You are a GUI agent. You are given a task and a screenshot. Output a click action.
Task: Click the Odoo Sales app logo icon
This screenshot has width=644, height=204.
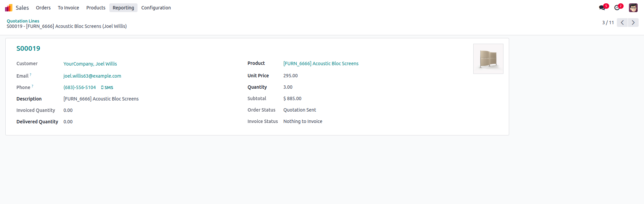(9, 8)
